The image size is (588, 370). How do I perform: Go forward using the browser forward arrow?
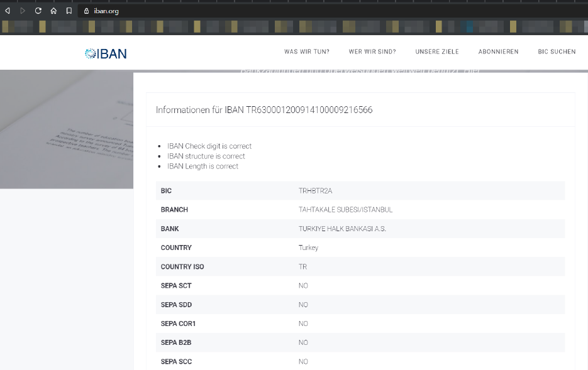23,11
